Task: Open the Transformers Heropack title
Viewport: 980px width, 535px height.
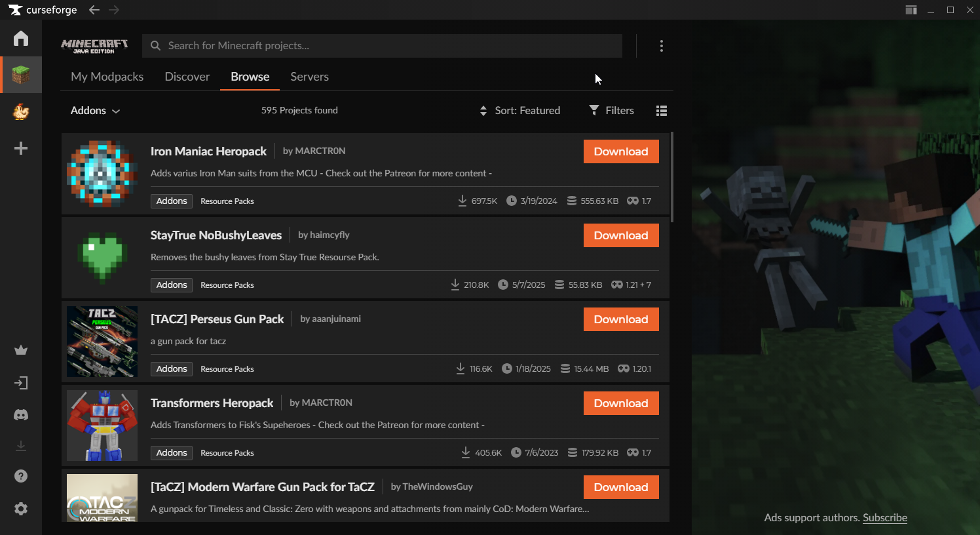Action: 212,403
